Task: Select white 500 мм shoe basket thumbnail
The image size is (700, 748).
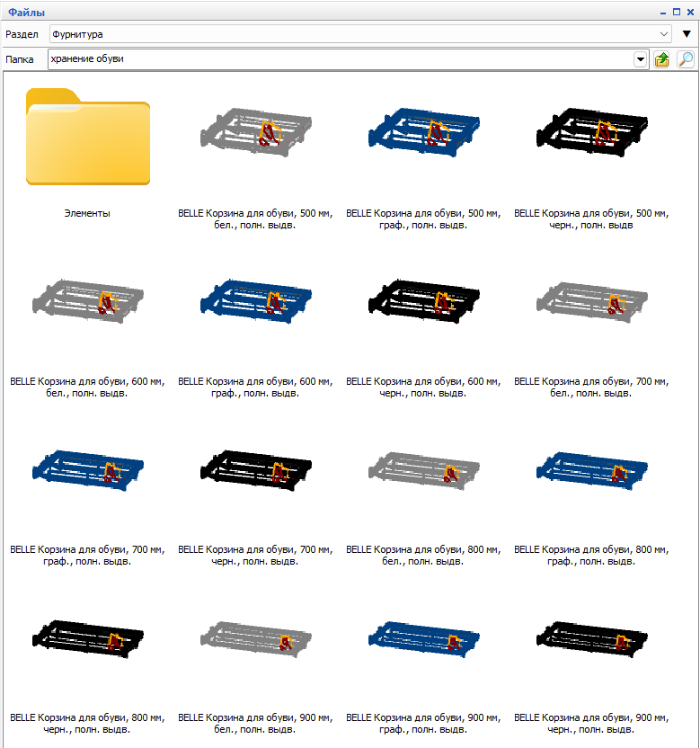Action: point(255,132)
